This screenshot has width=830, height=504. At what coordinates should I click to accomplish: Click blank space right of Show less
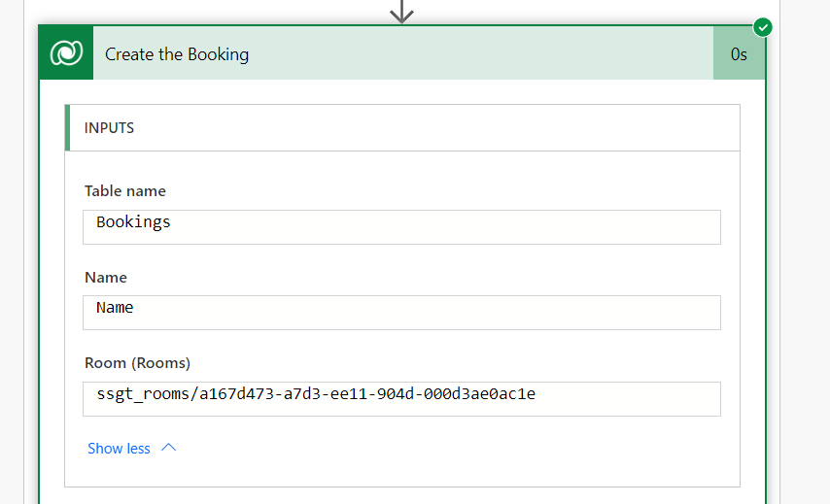click(x=437, y=449)
